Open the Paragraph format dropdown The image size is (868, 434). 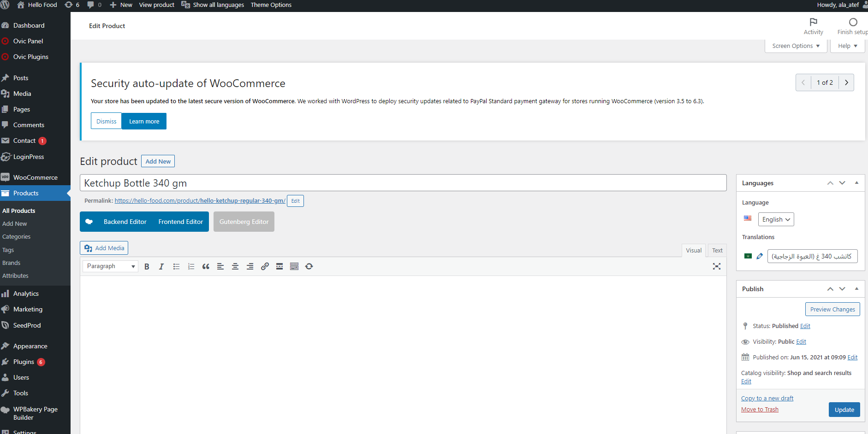click(x=110, y=266)
